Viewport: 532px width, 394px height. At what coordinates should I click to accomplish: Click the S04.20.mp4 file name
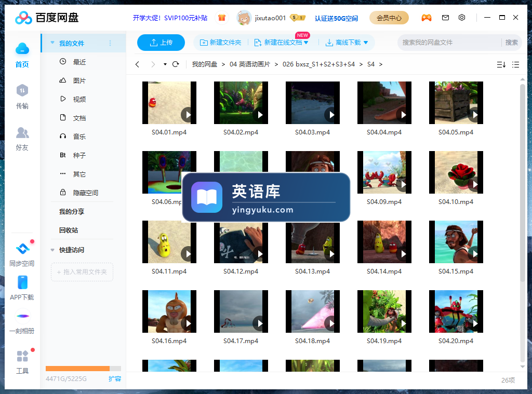pyautogui.click(x=456, y=341)
